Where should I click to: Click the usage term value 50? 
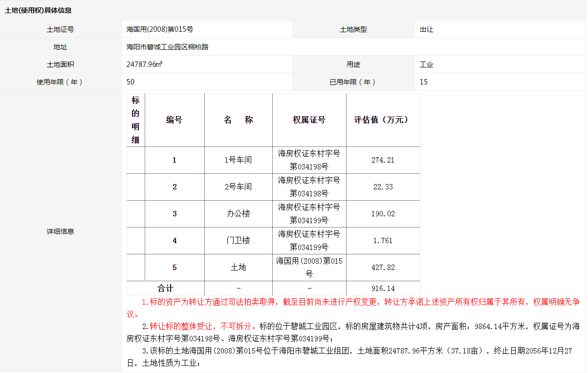click(131, 82)
